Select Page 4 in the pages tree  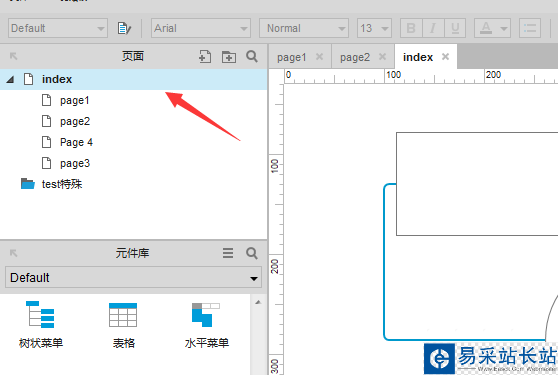click(76, 142)
